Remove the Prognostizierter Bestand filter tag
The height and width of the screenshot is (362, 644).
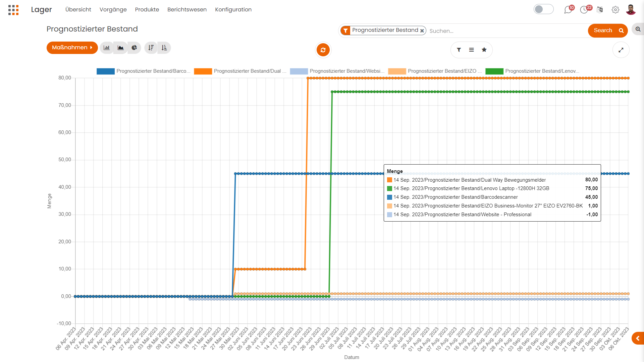pyautogui.click(x=422, y=31)
